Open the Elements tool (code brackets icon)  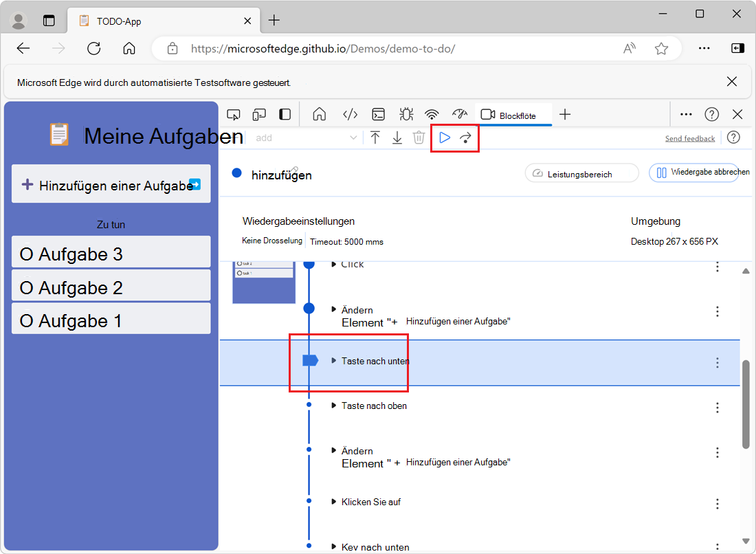click(x=351, y=114)
